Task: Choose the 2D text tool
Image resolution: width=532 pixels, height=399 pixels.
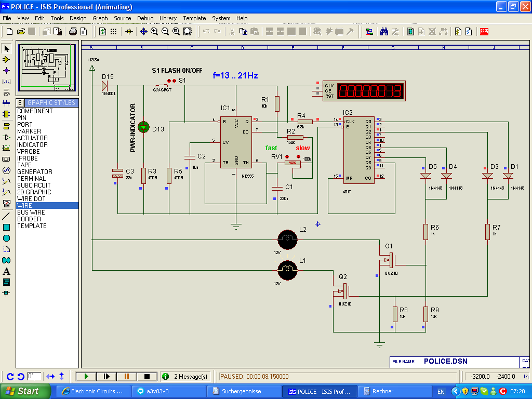Action: tap(6, 271)
